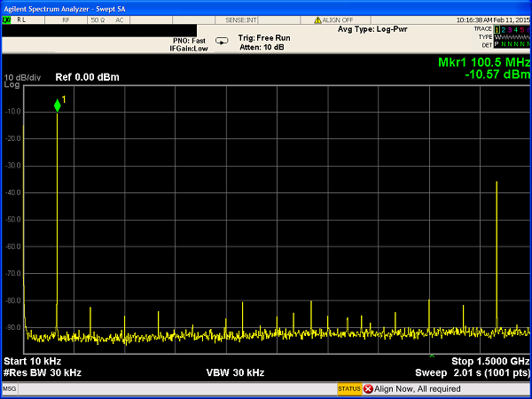This screenshot has width=532, height=399.
Task: Click the RF input tab in header
Action: tap(66, 19)
